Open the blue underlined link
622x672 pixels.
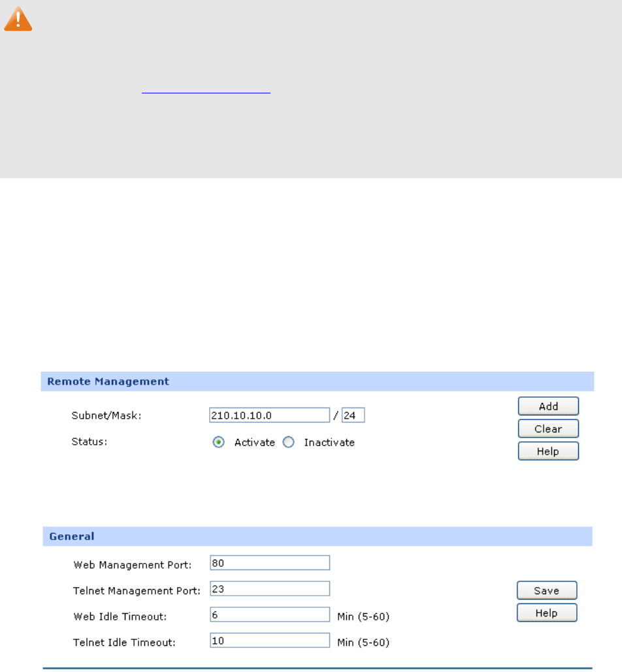pos(206,91)
